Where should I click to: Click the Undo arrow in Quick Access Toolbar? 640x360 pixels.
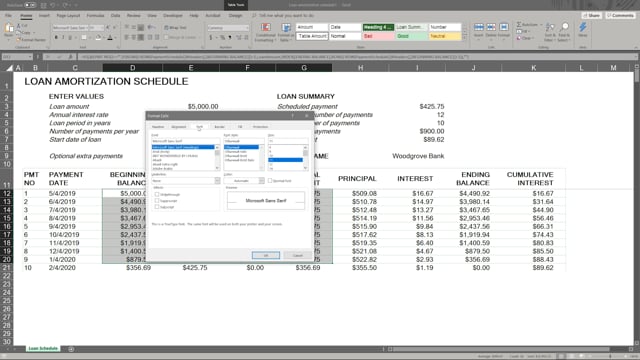53,5
